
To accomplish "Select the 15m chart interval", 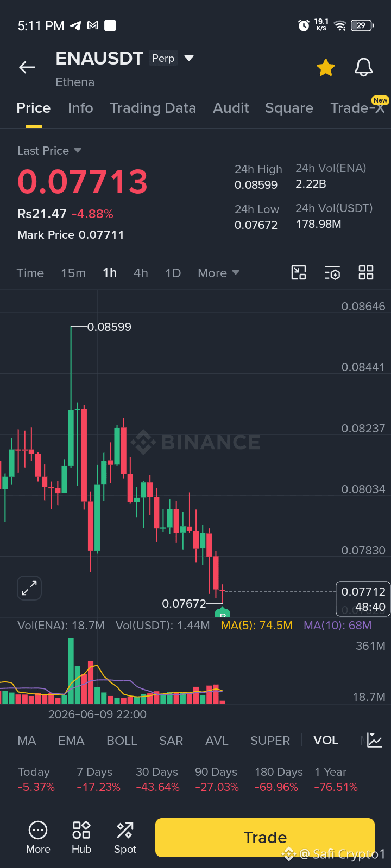I will point(73,273).
